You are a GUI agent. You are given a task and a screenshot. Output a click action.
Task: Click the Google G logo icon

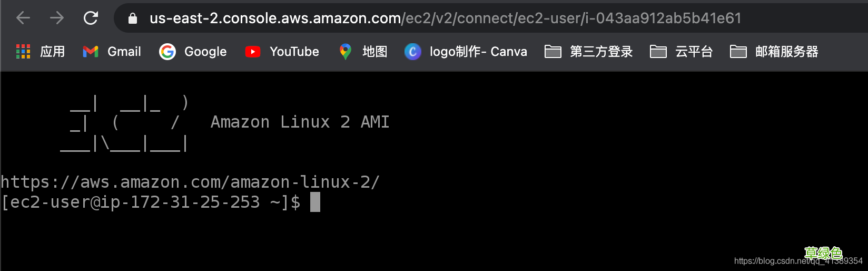coord(167,52)
